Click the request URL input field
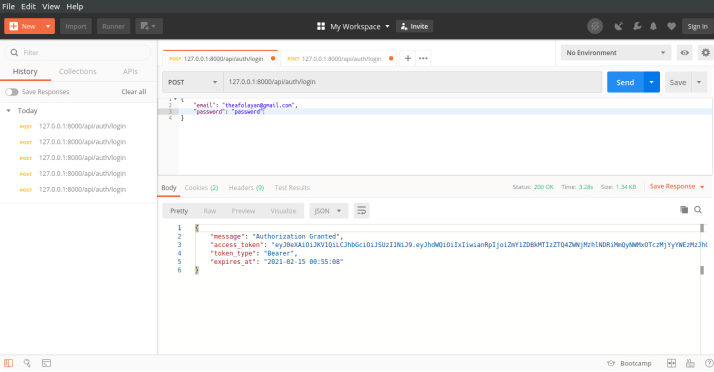The height and width of the screenshot is (372, 714). point(413,82)
